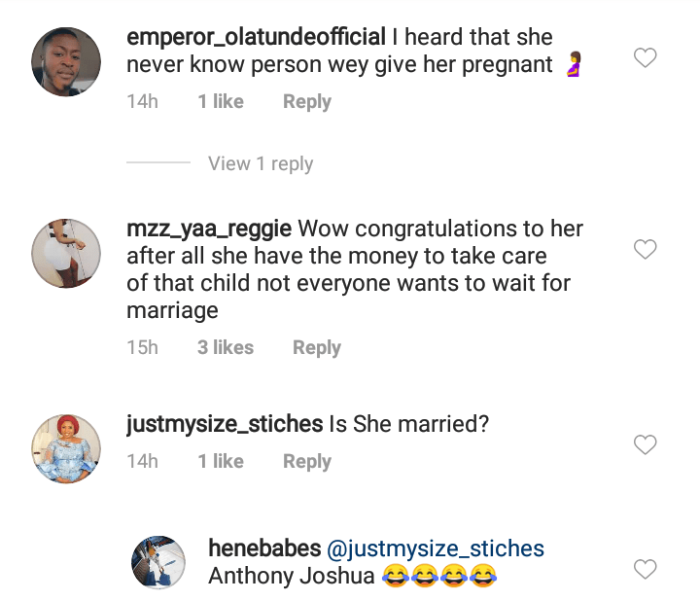Open mzz_yaa_reggie's profile avatar
The width and height of the screenshot is (700, 601).
66,254
